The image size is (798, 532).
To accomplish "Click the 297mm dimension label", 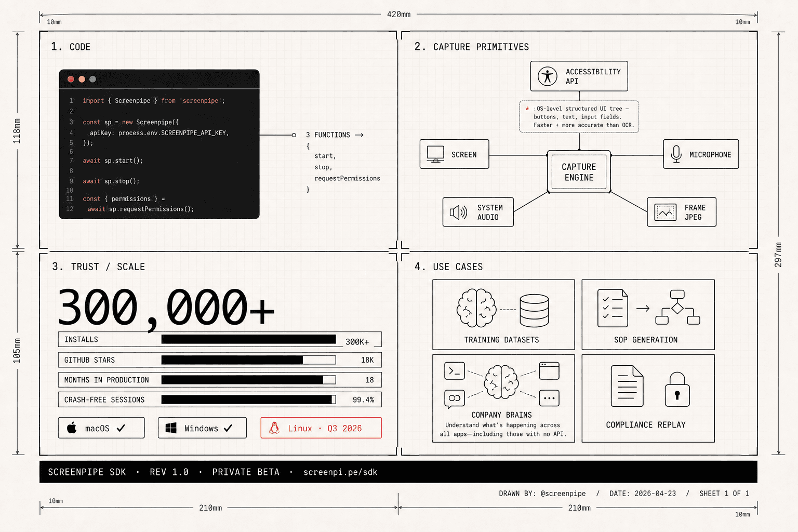I will 778,255.
